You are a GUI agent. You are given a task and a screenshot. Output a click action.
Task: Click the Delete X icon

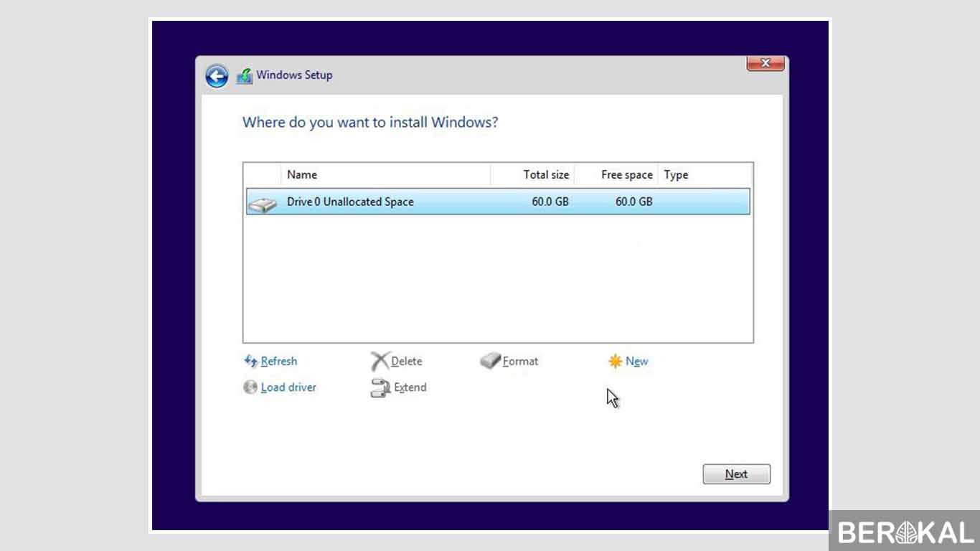click(x=380, y=361)
